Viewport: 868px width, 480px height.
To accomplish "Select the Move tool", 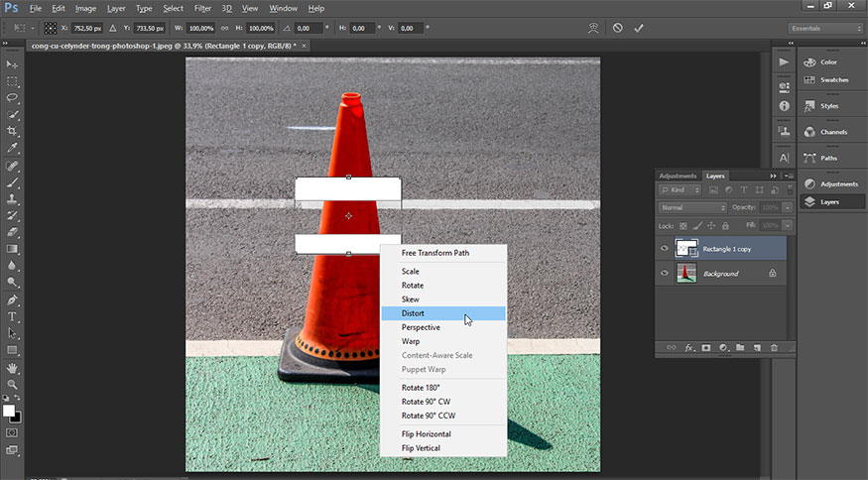I will click(x=13, y=64).
